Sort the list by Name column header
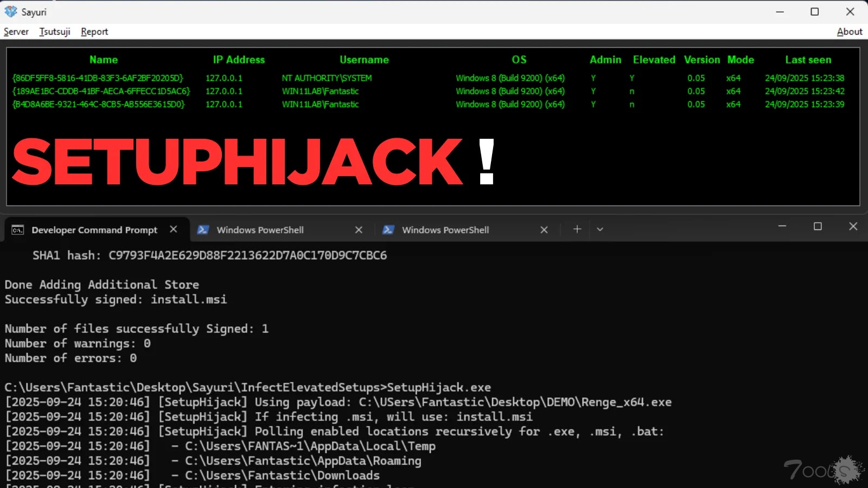868x488 pixels. pyautogui.click(x=103, y=60)
